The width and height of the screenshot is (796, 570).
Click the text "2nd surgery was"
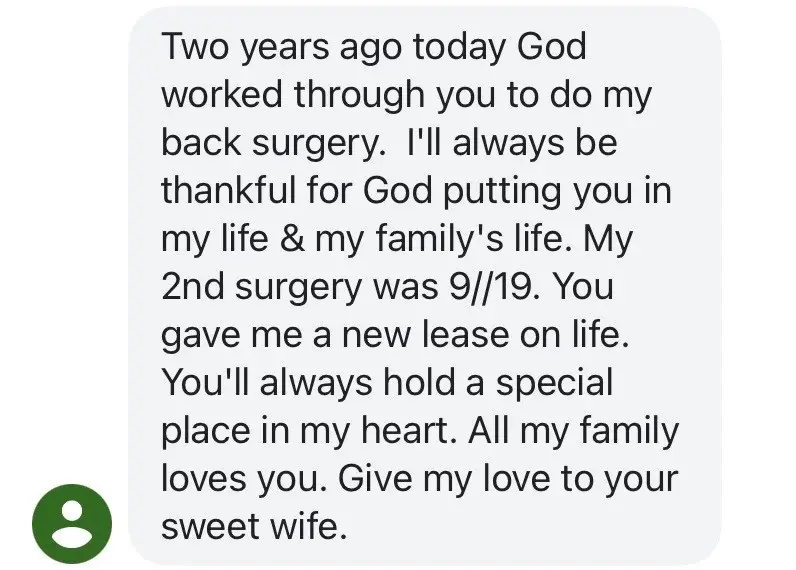[300, 288]
